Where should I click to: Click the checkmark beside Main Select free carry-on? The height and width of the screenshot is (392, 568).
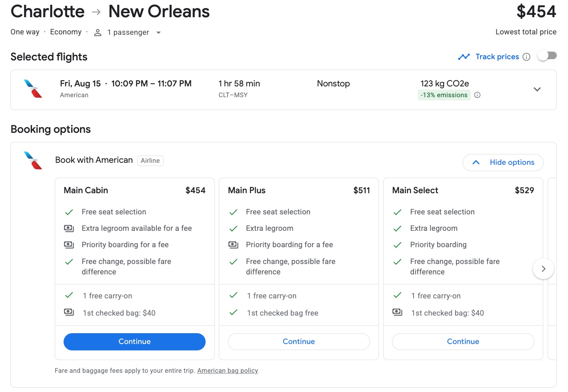pos(397,295)
